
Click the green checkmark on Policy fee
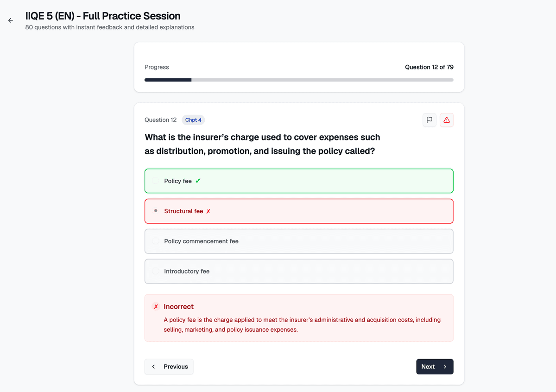click(x=198, y=181)
